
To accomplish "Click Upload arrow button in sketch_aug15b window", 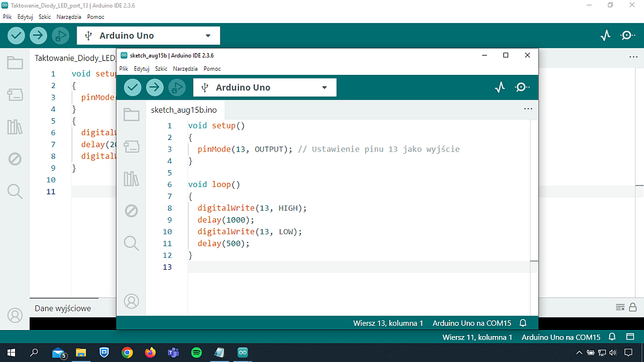I will pos(155,87).
